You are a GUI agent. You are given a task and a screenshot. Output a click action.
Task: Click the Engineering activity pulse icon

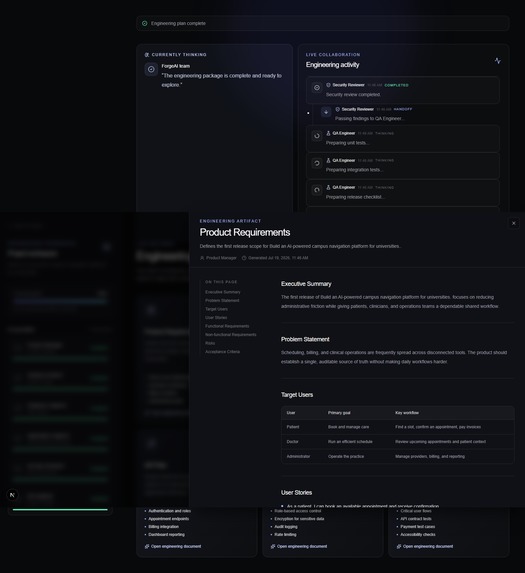click(498, 61)
